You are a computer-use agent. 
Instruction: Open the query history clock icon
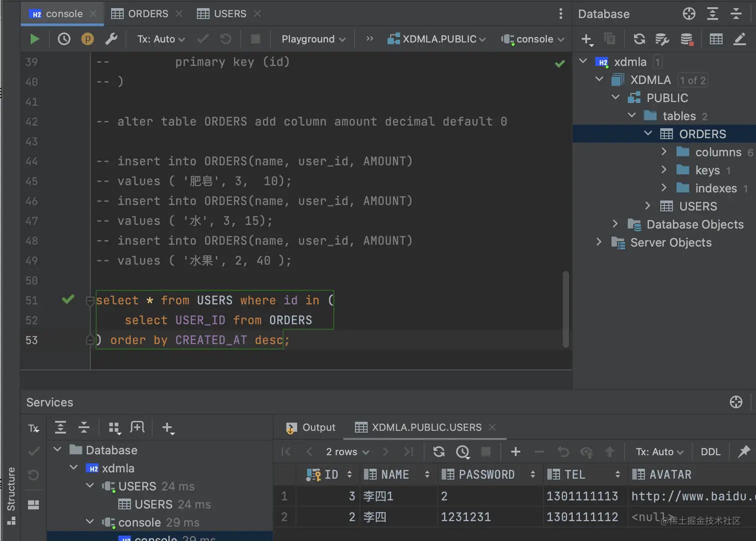coord(64,39)
